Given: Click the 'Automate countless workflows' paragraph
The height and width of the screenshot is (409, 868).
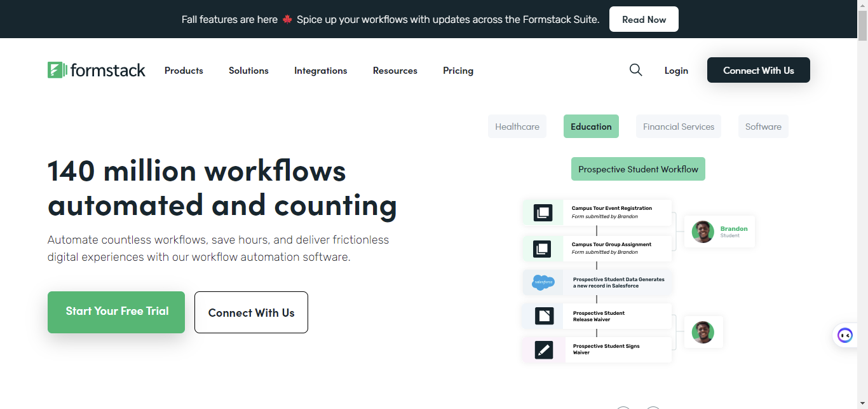Looking at the screenshot, I should click(218, 248).
